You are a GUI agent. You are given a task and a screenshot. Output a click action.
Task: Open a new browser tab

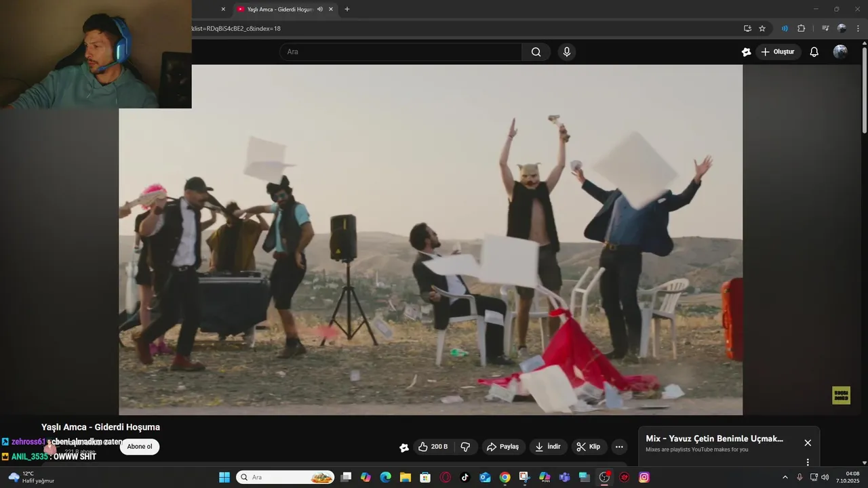347,9
